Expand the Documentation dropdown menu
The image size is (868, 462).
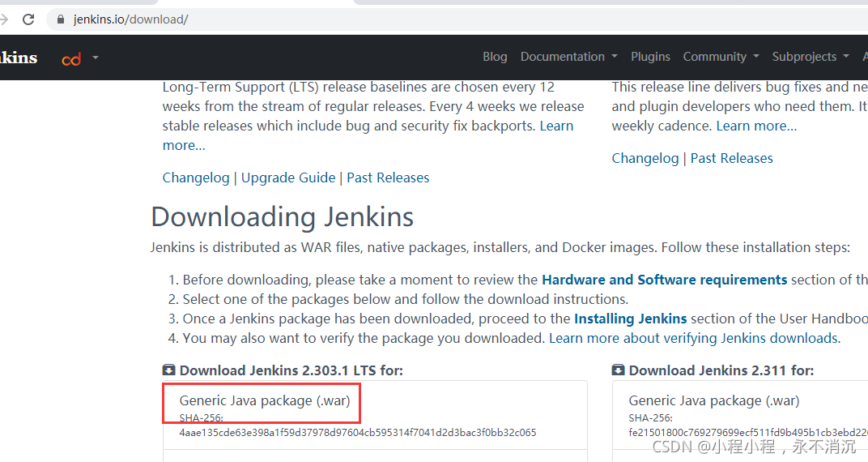pyautogui.click(x=568, y=57)
